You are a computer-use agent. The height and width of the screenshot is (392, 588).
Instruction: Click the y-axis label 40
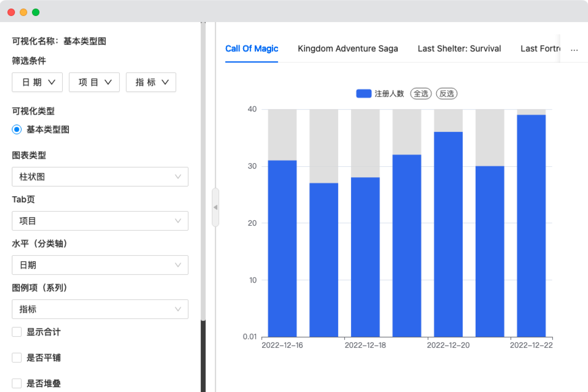point(252,109)
